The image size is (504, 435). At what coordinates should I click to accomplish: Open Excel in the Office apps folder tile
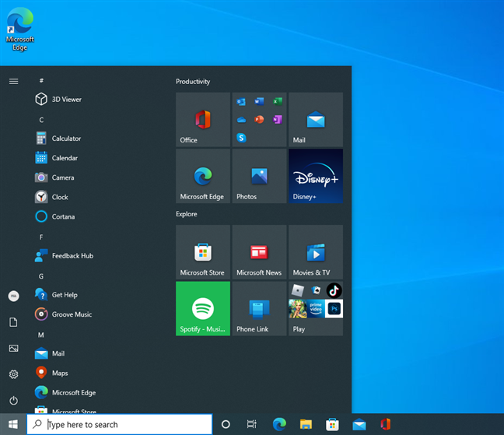click(278, 102)
